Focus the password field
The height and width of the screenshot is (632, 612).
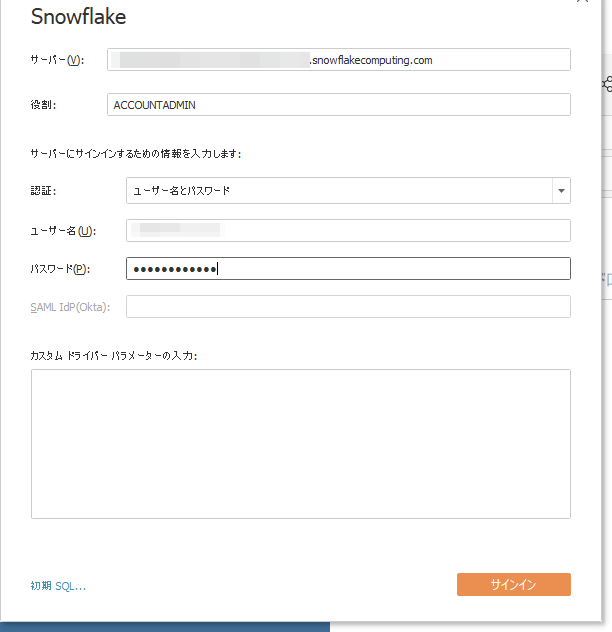(x=348, y=268)
